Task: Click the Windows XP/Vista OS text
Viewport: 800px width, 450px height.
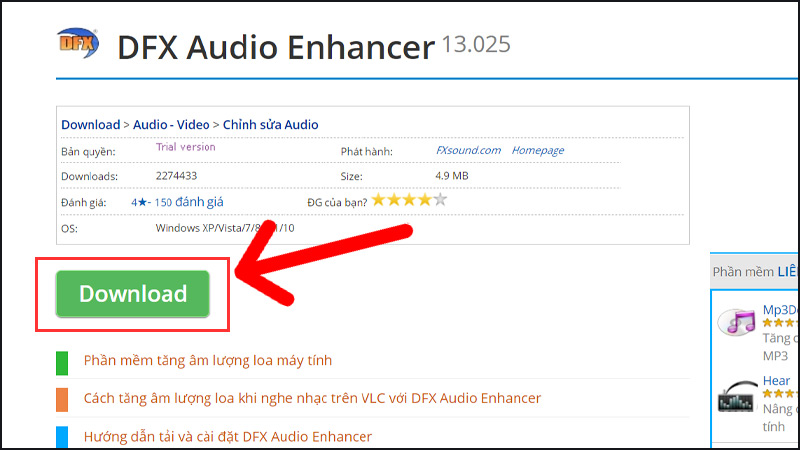Action: pyautogui.click(x=225, y=228)
